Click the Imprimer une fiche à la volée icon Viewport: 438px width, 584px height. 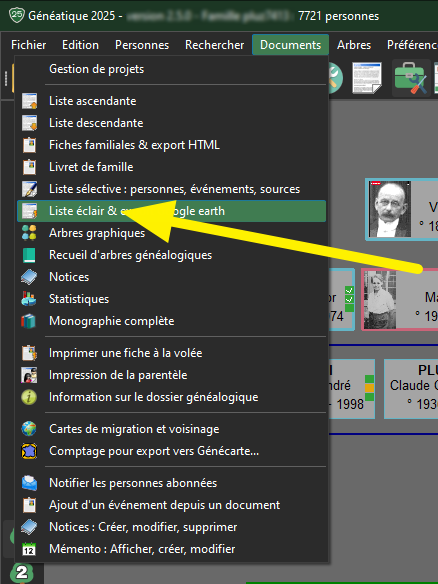29,353
